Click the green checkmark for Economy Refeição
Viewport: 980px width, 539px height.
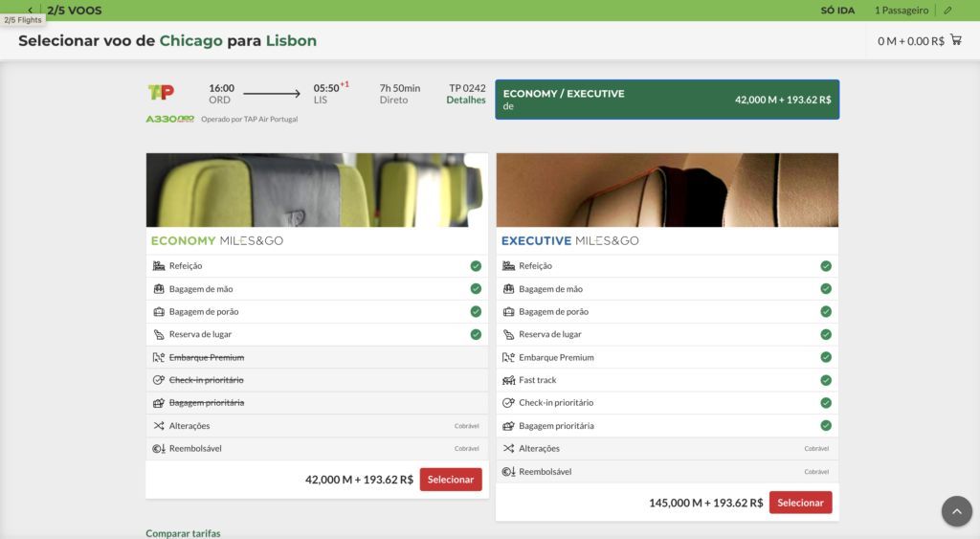coord(476,266)
